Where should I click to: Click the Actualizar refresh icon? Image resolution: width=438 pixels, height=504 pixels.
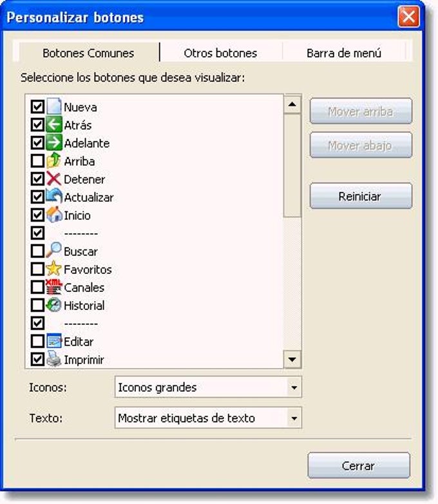tap(54, 197)
